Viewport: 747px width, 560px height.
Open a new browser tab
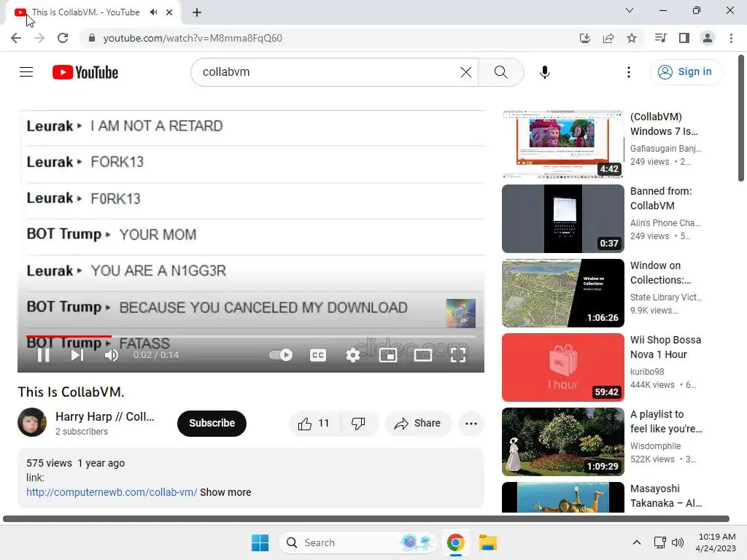point(197,12)
